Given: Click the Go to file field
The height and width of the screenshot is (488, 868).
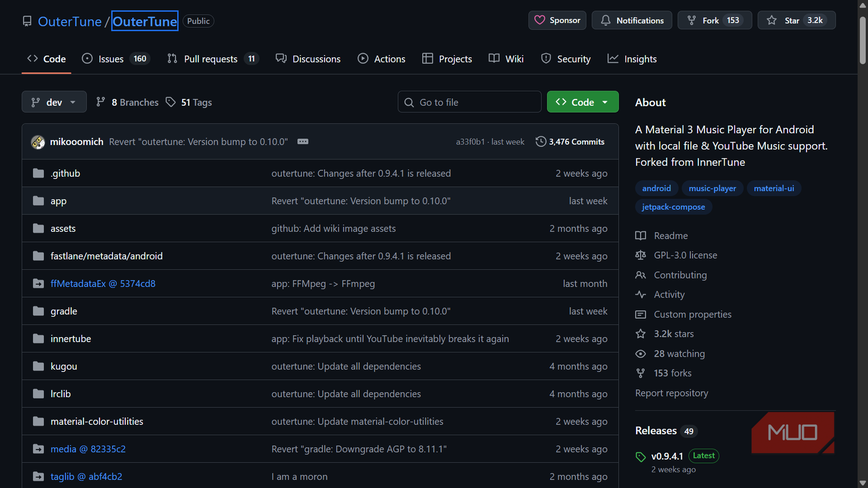Looking at the screenshot, I should click(469, 102).
